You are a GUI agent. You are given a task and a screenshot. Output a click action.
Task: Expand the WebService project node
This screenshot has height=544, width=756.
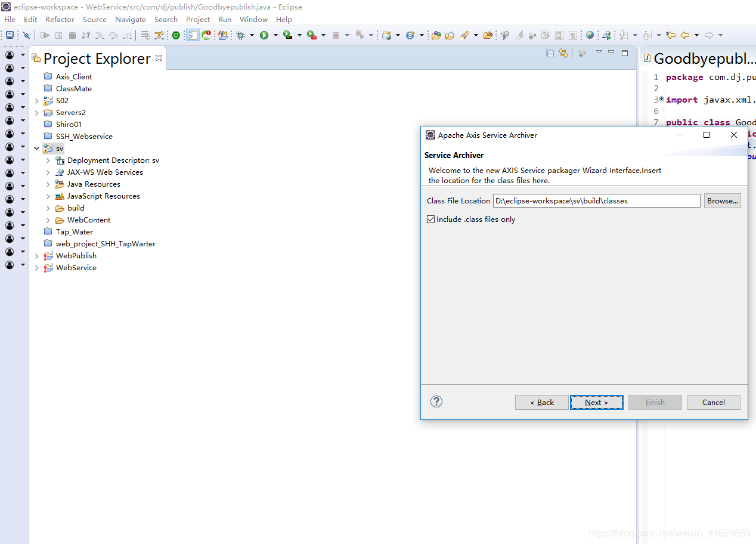[x=37, y=268]
